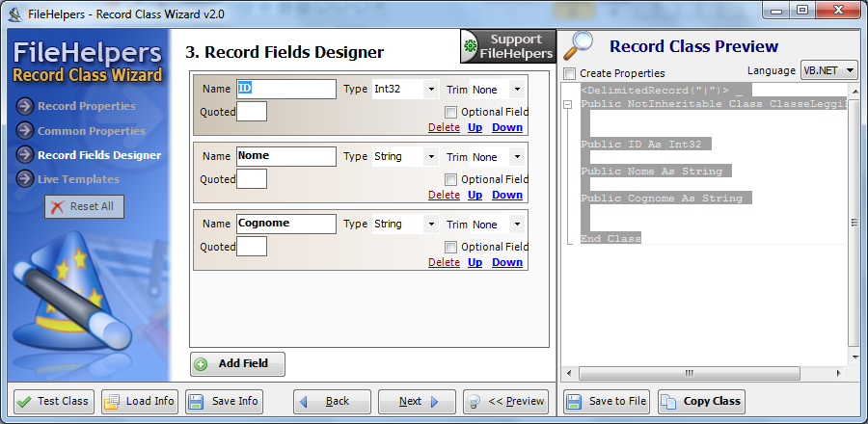Move the Cognome field up
This screenshot has height=424, width=868.
(475, 262)
